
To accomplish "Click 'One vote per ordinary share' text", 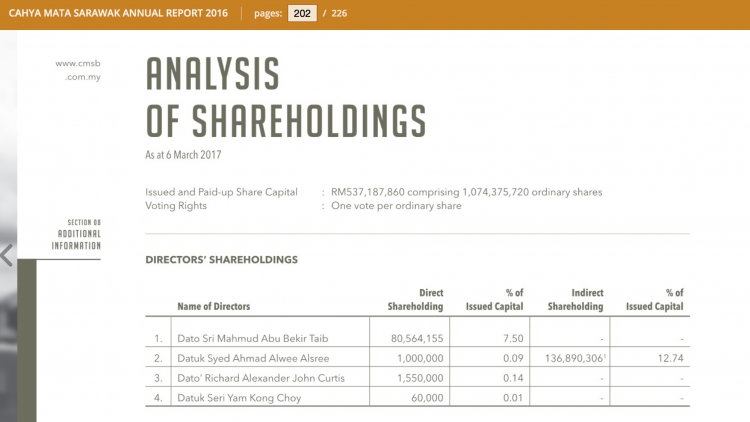I will (x=396, y=206).
